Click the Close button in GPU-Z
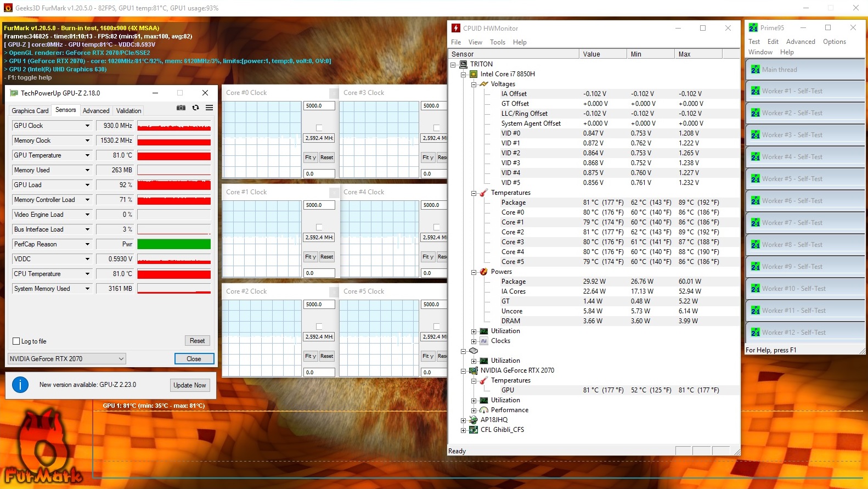The height and width of the screenshot is (489, 868). click(194, 359)
